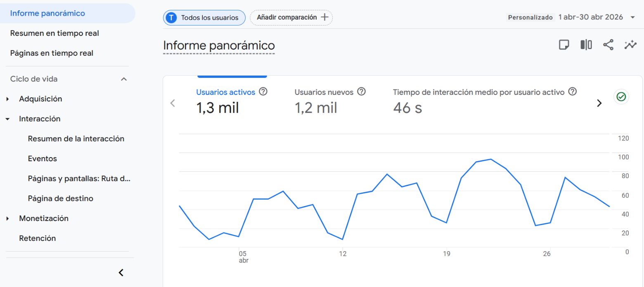Open Resumen de la interacción

click(x=76, y=139)
